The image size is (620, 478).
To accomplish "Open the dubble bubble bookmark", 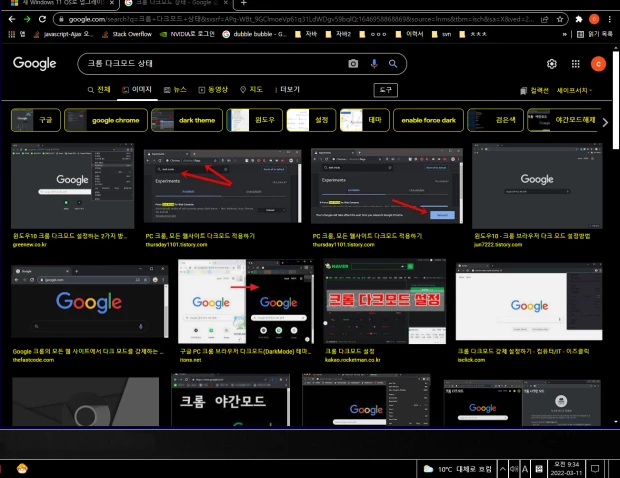I will point(255,34).
